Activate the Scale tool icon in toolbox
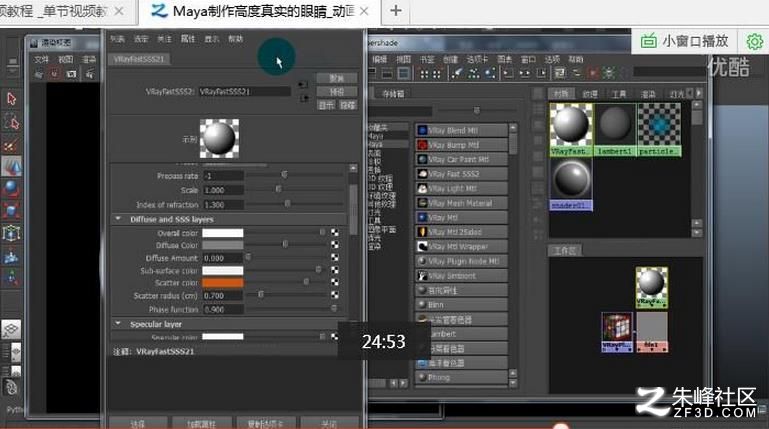The image size is (769, 429). (x=11, y=211)
